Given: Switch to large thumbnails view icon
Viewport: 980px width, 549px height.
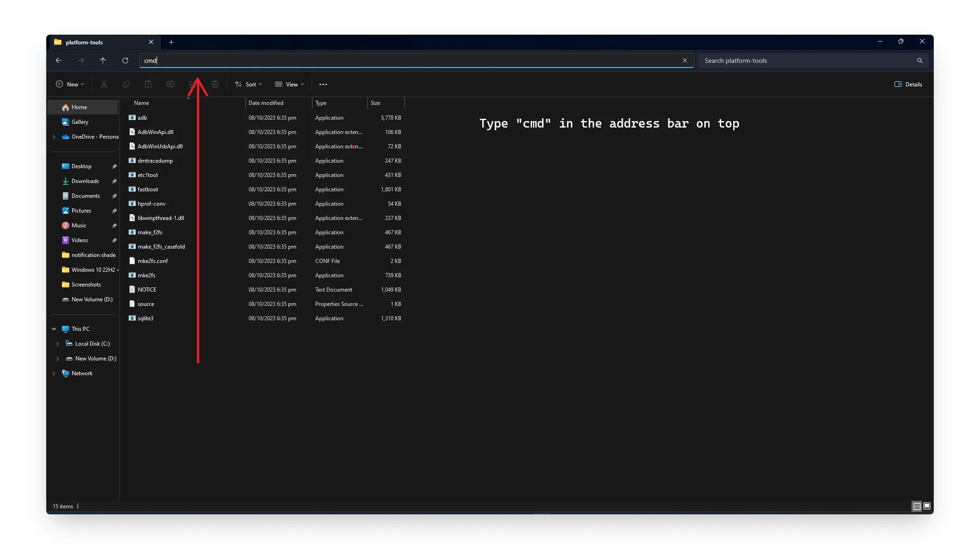Looking at the screenshot, I should [927, 506].
